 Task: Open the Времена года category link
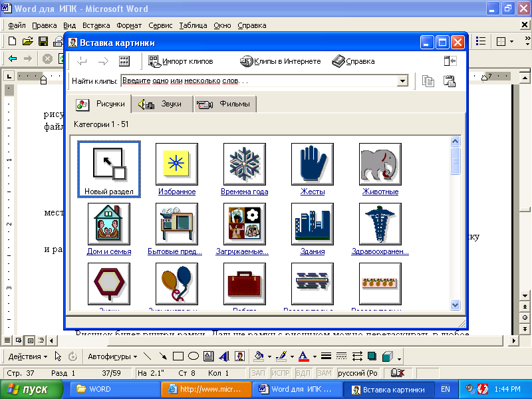tap(244, 192)
